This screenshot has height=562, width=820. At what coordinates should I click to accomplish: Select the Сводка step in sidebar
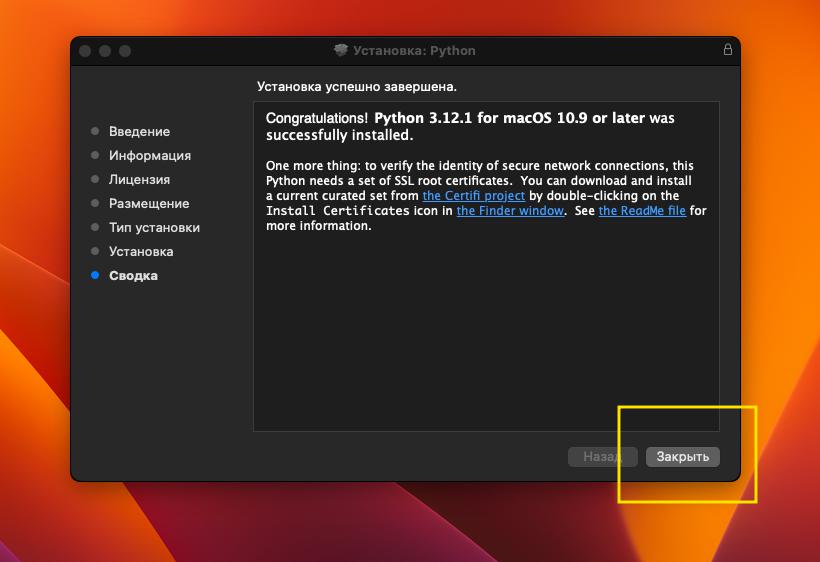pos(133,276)
